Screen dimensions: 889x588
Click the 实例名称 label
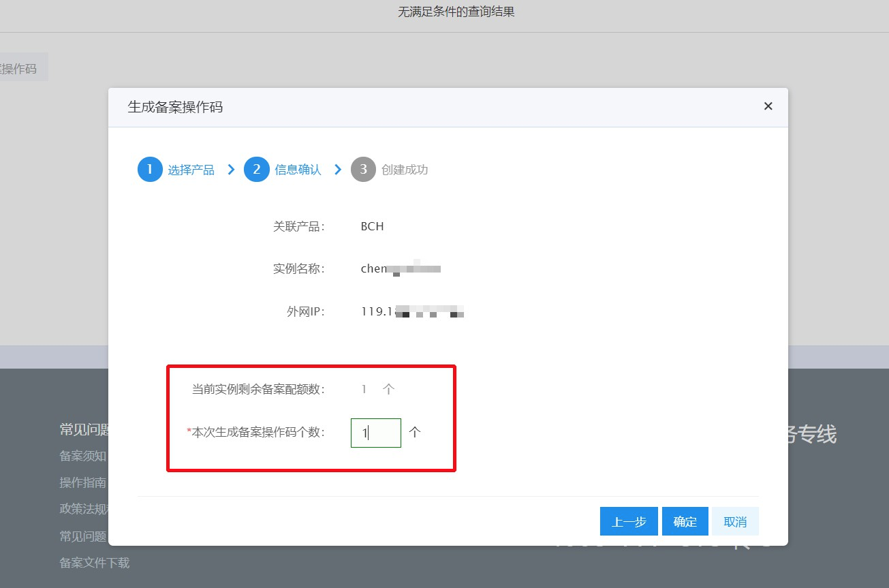299,269
